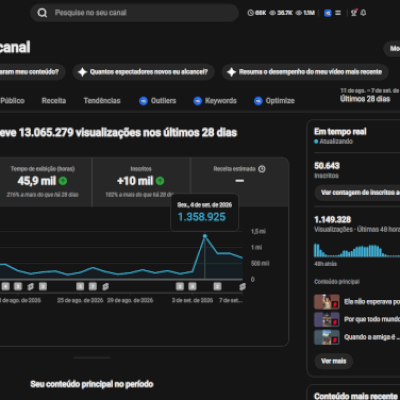This screenshot has height=400, width=400.
Task: Open the Tendências tab
Action: (x=102, y=101)
